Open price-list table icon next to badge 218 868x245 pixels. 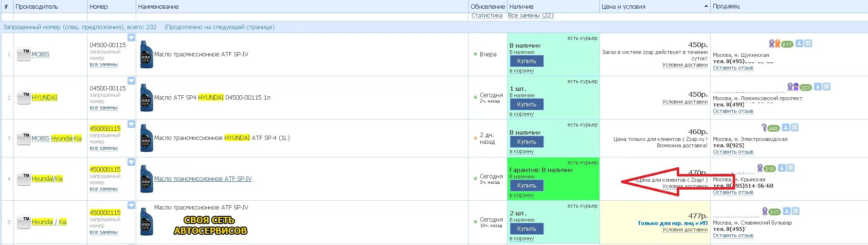[x=791, y=168]
